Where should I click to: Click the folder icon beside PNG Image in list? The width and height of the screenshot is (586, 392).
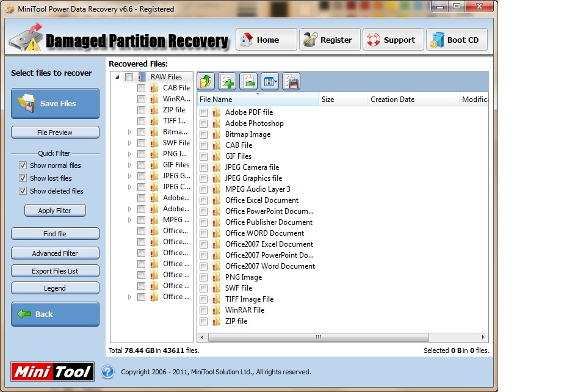coord(216,277)
